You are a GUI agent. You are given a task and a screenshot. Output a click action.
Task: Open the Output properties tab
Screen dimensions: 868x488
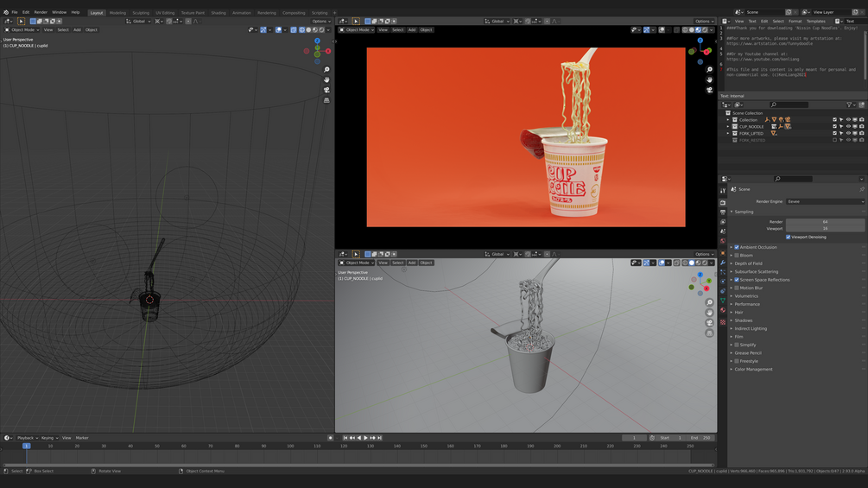tap(722, 212)
